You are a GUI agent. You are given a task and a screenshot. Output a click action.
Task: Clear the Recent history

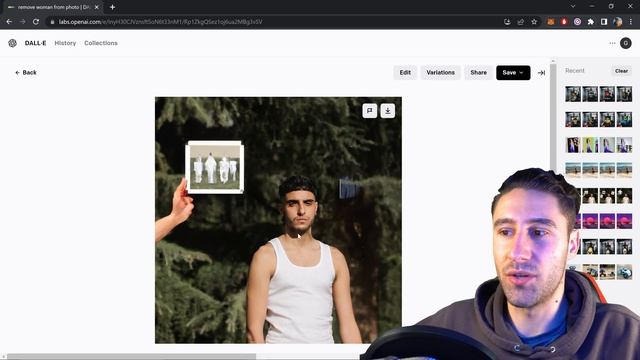[x=621, y=71]
